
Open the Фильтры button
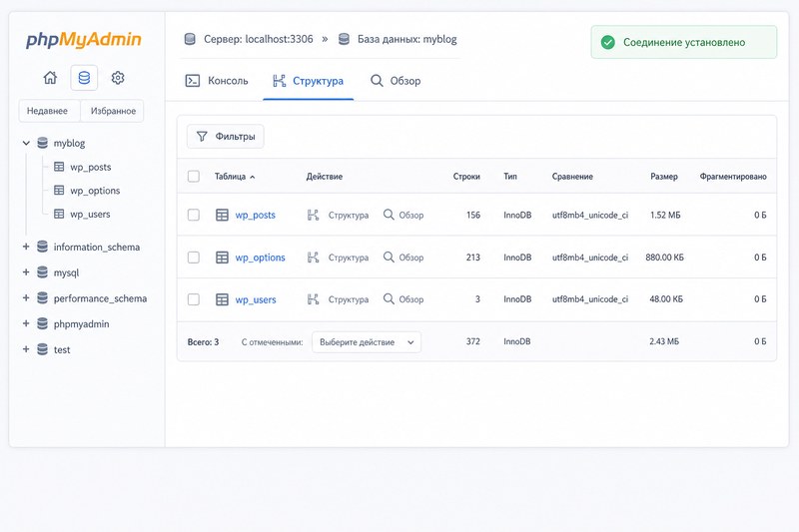226,137
